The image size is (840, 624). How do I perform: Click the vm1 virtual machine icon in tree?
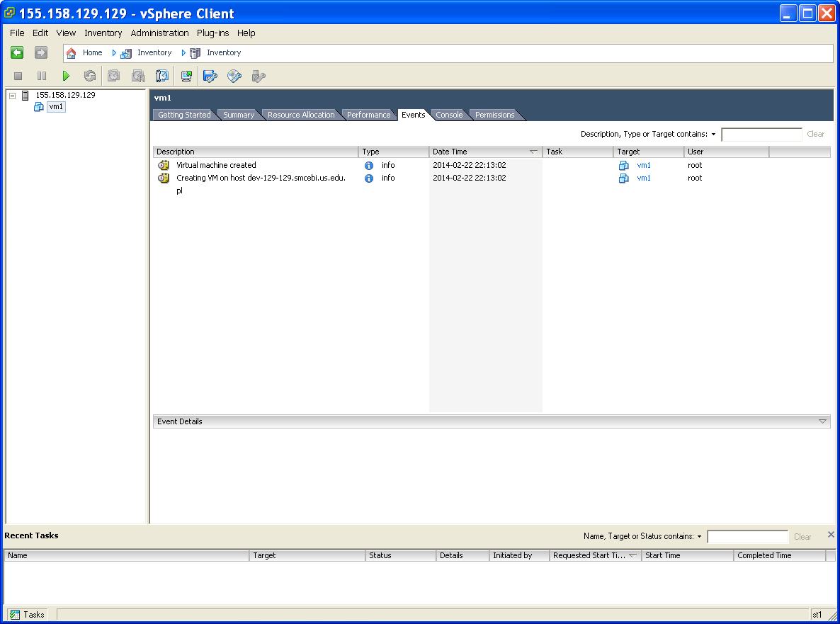38,106
